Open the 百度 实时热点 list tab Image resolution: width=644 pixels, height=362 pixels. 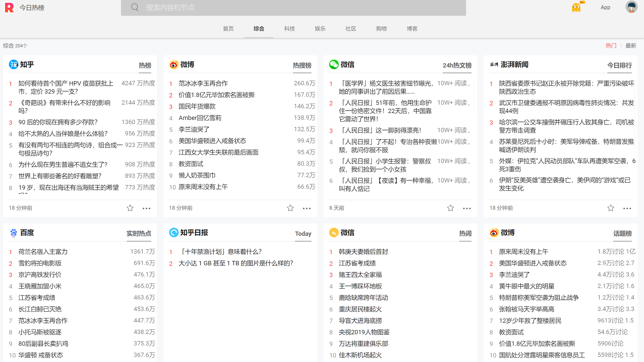point(139,234)
